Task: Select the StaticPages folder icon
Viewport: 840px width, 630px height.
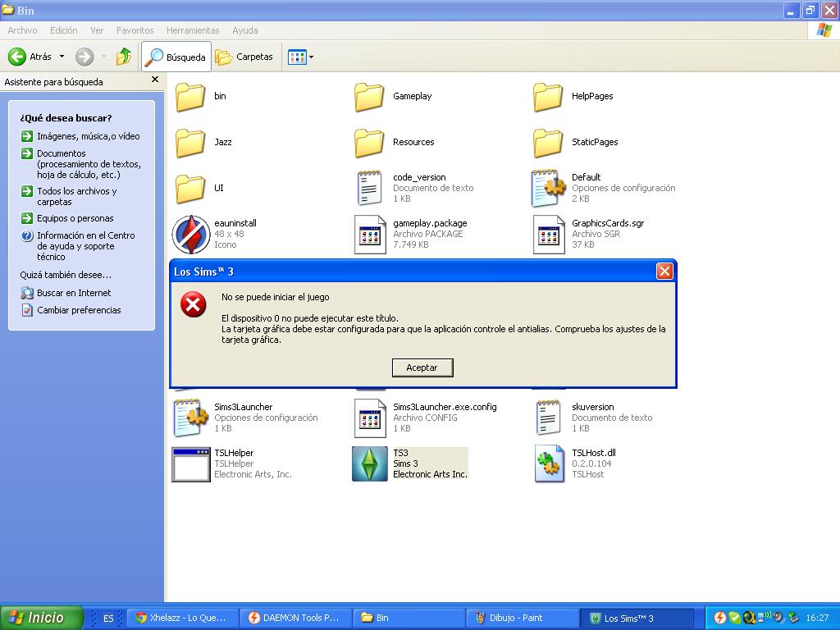Action: pos(547,143)
